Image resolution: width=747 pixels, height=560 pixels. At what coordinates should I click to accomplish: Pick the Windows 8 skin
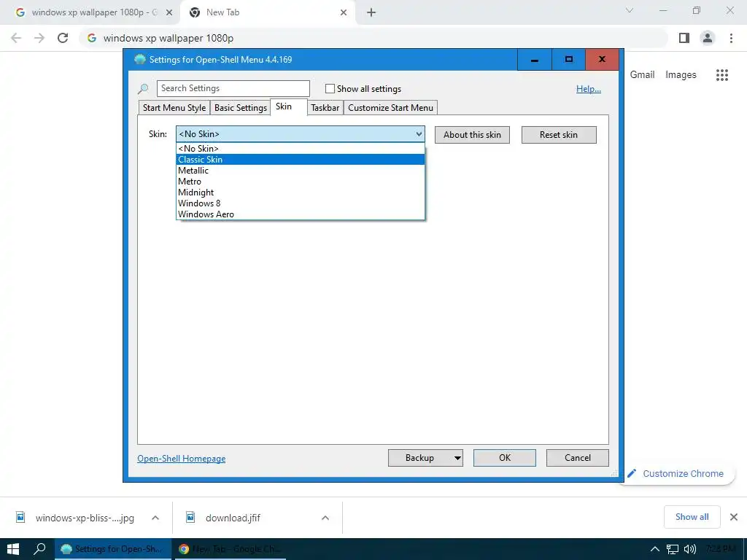pos(300,203)
